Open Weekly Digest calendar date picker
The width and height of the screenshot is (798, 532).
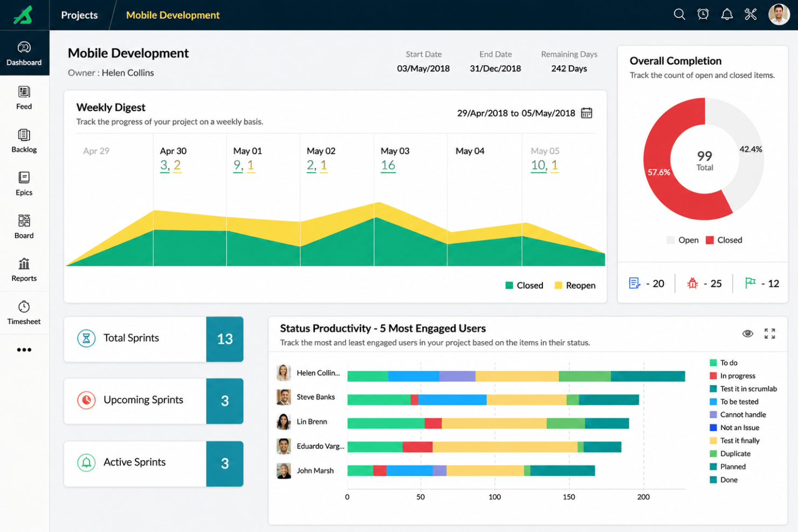(x=587, y=113)
